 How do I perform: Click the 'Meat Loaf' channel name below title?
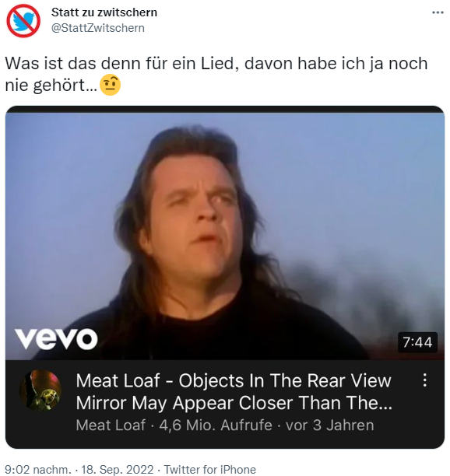click(x=111, y=425)
